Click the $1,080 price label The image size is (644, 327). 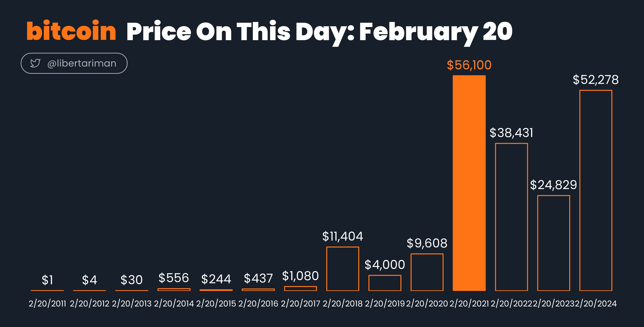301,276
